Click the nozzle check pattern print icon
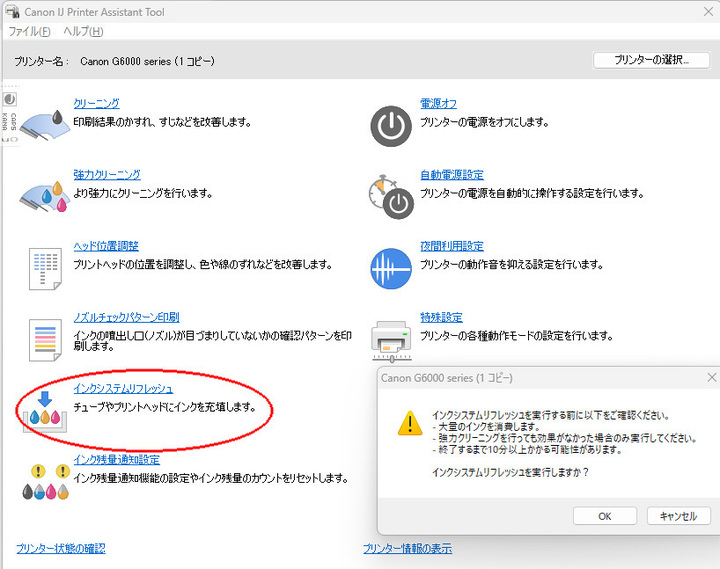720x569 pixels. [x=45, y=340]
